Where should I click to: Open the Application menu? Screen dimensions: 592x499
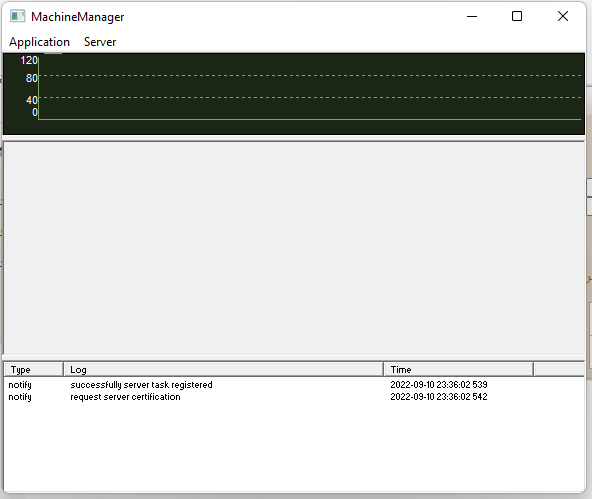[x=39, y=42]
